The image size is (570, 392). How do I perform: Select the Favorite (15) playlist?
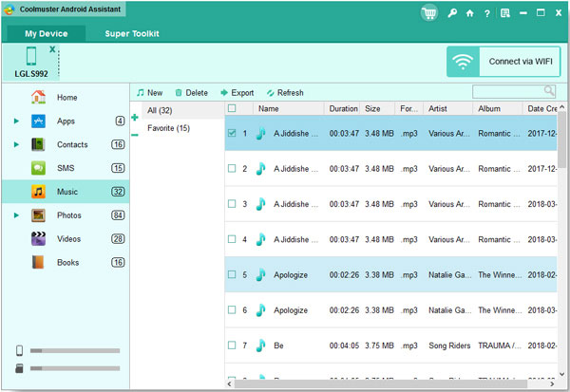tap(167, 127)
